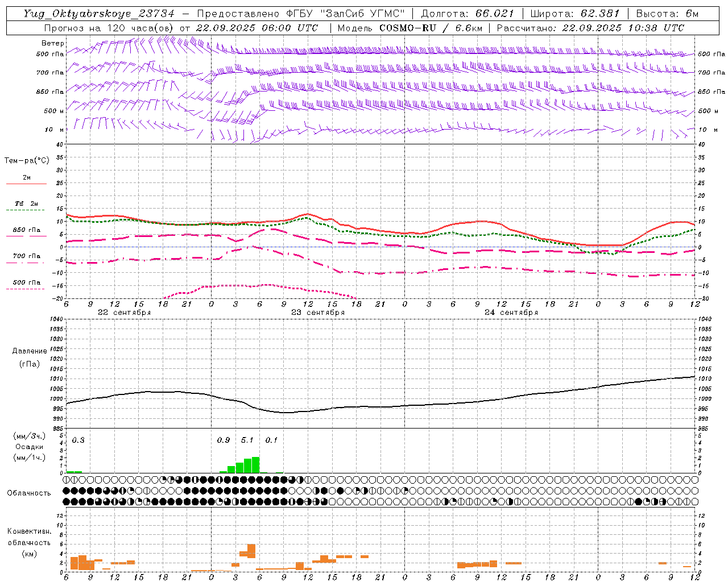Image resolution: width=728 pixels, height=582 pixels.
Task: Click the dash-dot line sample under legend 700 гПа
Action: (x=26, y=263)
